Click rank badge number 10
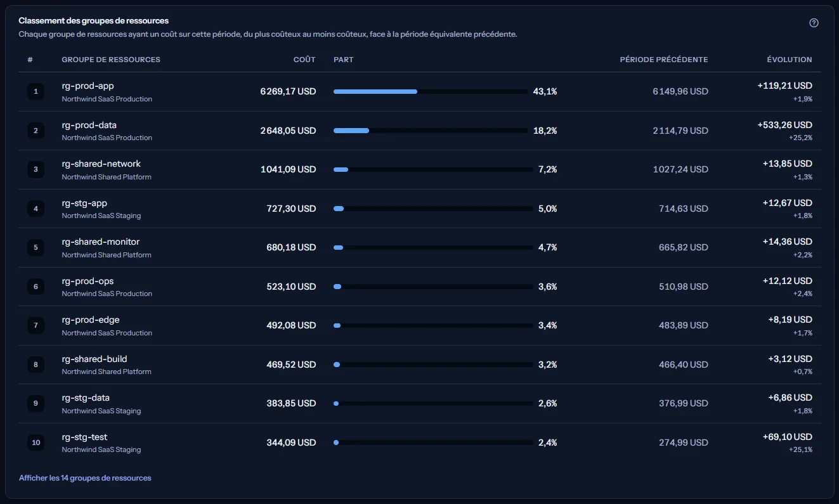The height and width of the screenshot is (504, 839). coord(36,443)
